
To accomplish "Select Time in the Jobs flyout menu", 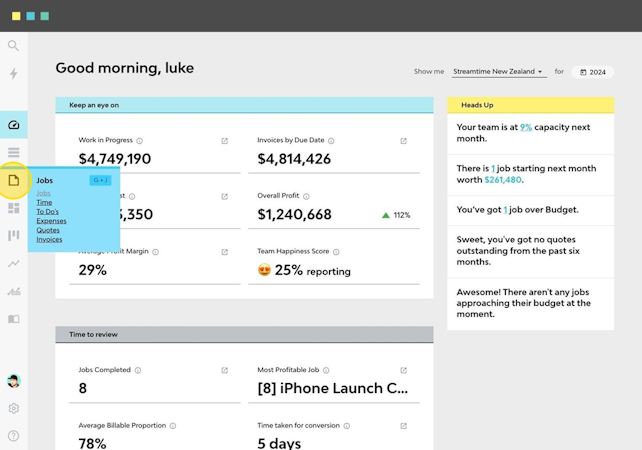I will [44, 203].
